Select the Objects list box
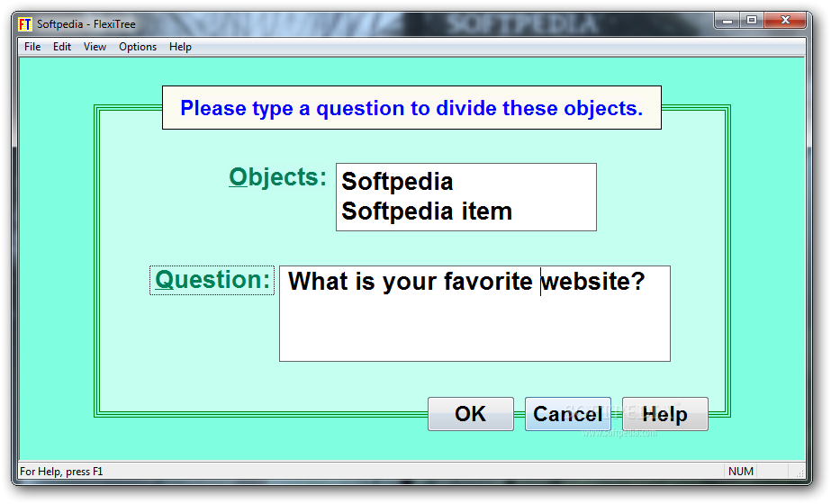This screenshot has height=504, width=831. (466, 197)
